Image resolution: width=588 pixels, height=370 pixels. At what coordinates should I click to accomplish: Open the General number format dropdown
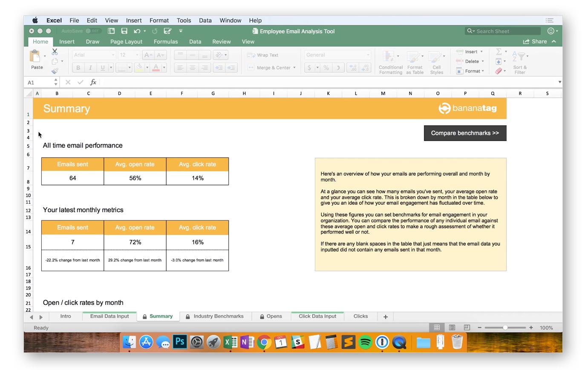(x=368, y=55)
